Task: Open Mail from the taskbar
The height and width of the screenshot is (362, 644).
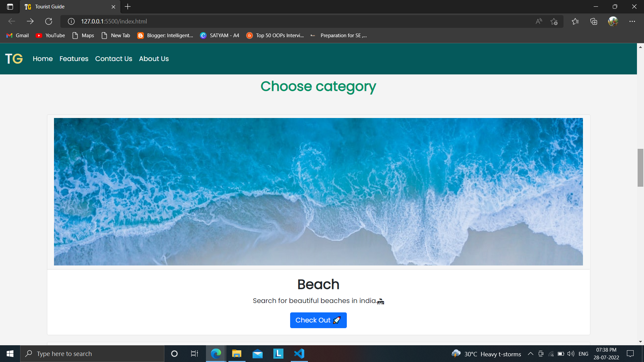Action: (x=257, y=354)
